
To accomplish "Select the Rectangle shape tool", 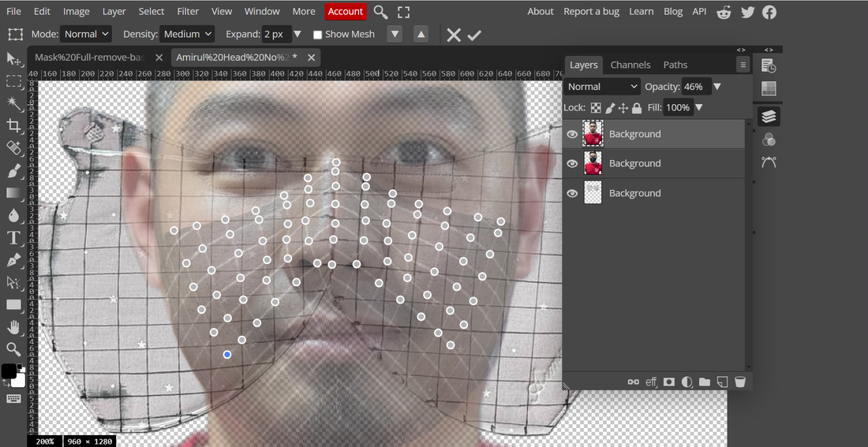I will pyautogui.click(x=13, y=305).
